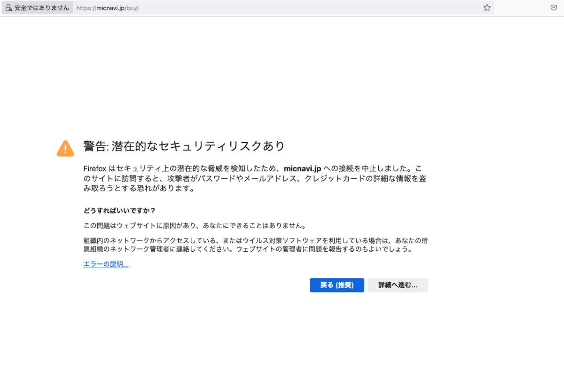Open the 'エラーの説明...' link
Screen dimensions: 564x392
coord(106,264)
